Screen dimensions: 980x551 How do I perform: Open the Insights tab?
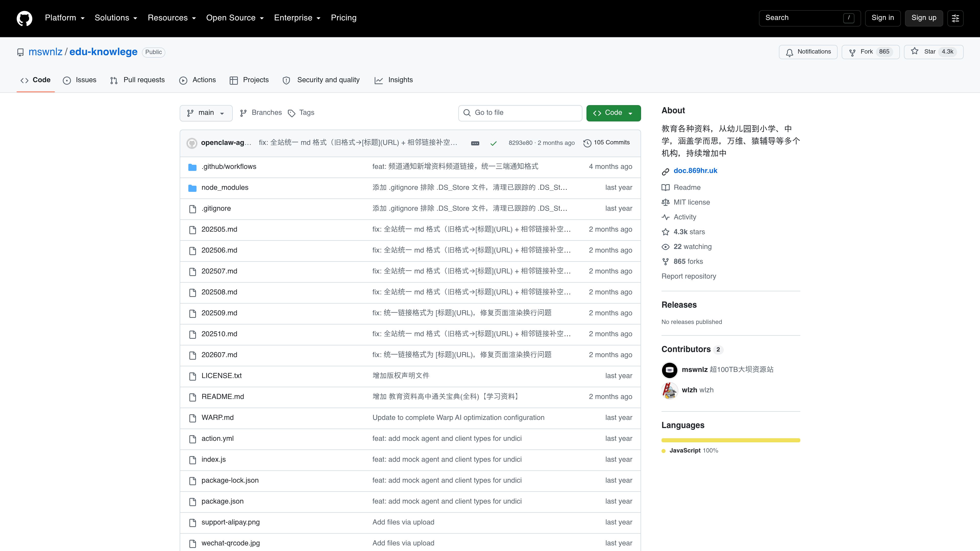click(x=394, y=80)
